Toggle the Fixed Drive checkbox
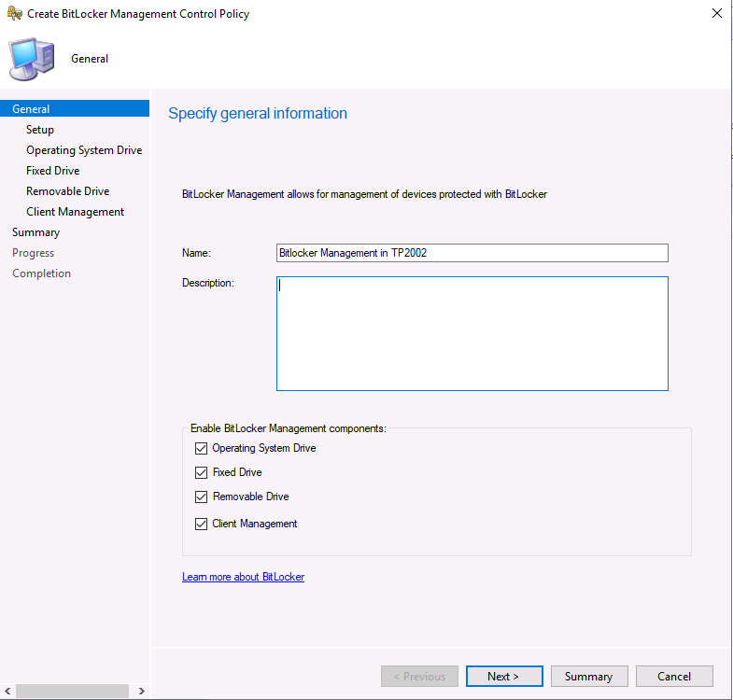 pos(201,472)
